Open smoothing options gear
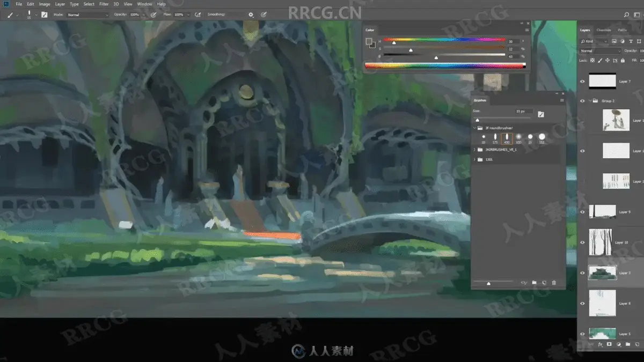The height and width of the screenshot is (362, 644). 251,14
